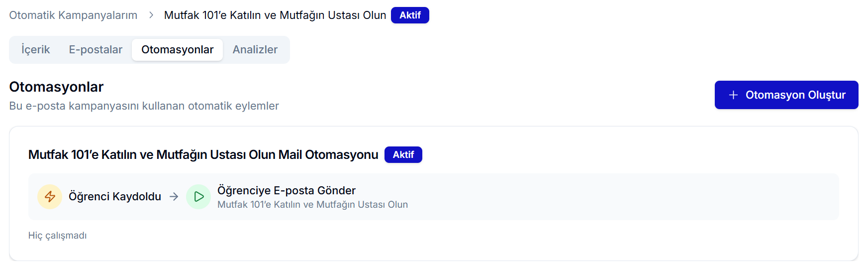The width and height of the screenshot is (868, 270).
Task: Click the Otomasyonlar section heading
Action: [56, 87]
